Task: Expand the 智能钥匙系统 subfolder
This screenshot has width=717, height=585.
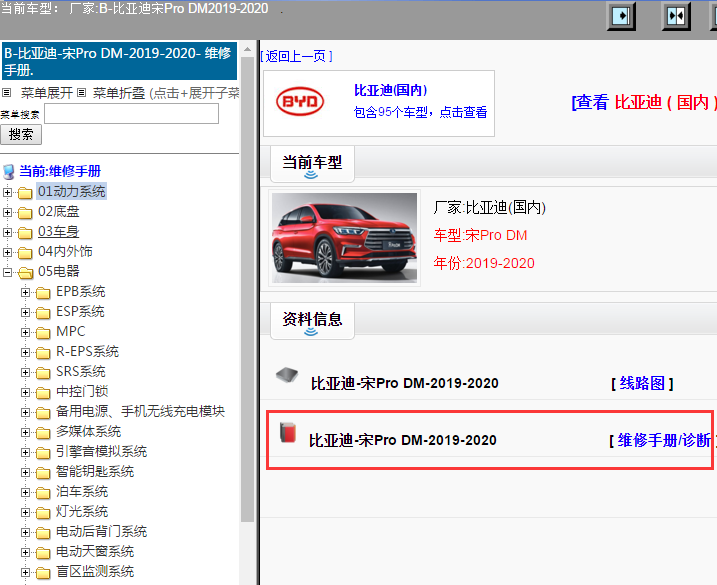Action: (x=26, y=472)
